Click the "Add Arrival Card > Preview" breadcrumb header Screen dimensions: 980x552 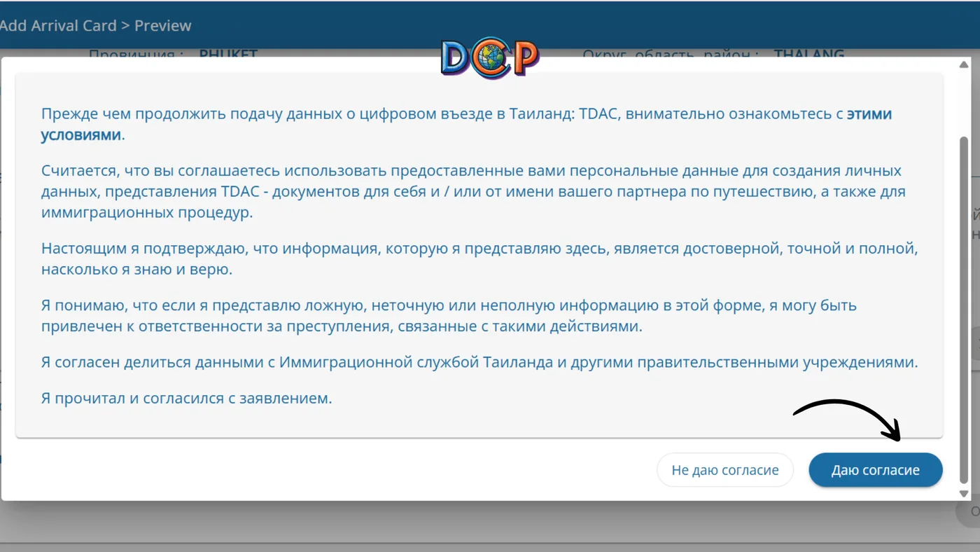95,26
